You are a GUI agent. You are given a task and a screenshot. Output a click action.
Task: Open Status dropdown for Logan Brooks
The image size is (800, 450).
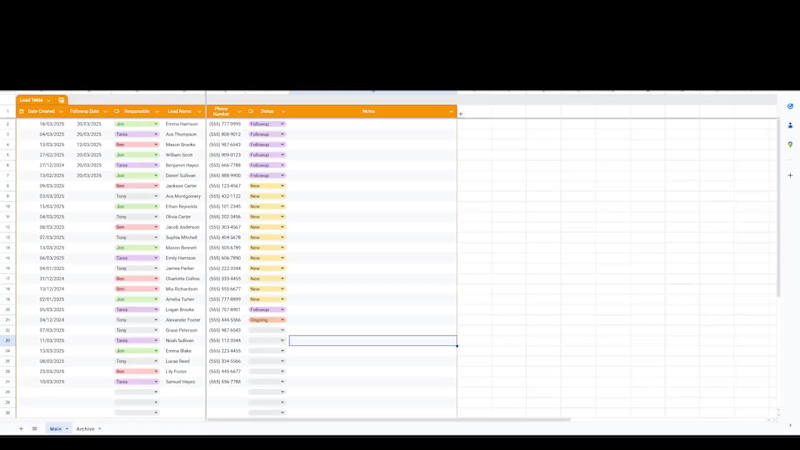coord(282,310)
